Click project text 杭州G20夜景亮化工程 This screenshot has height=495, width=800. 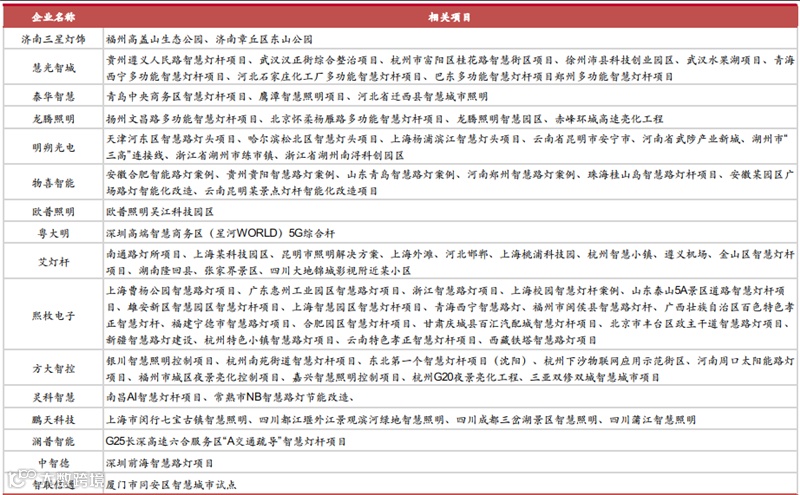click(x=466, y=377)
